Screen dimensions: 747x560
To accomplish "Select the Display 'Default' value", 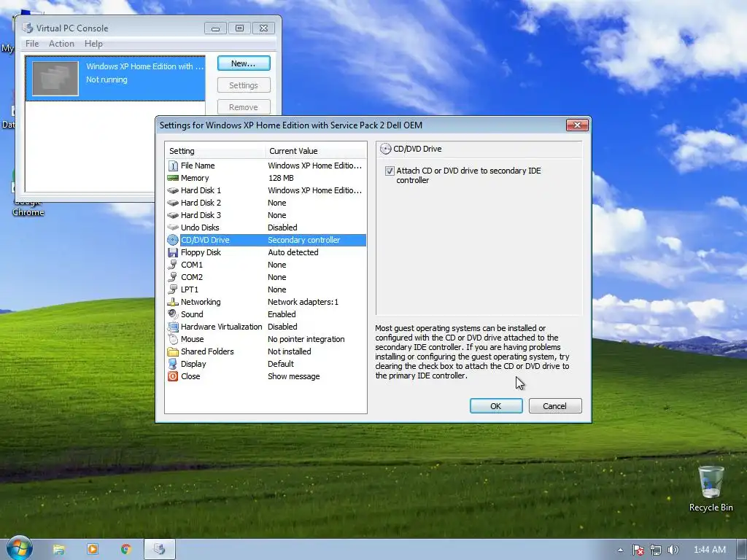I will coord(281,364).
